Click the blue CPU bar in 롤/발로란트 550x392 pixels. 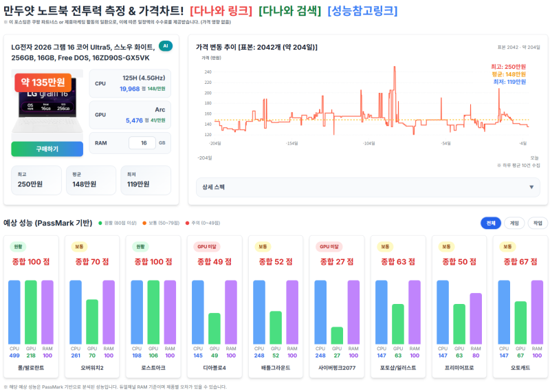point(14,312)
